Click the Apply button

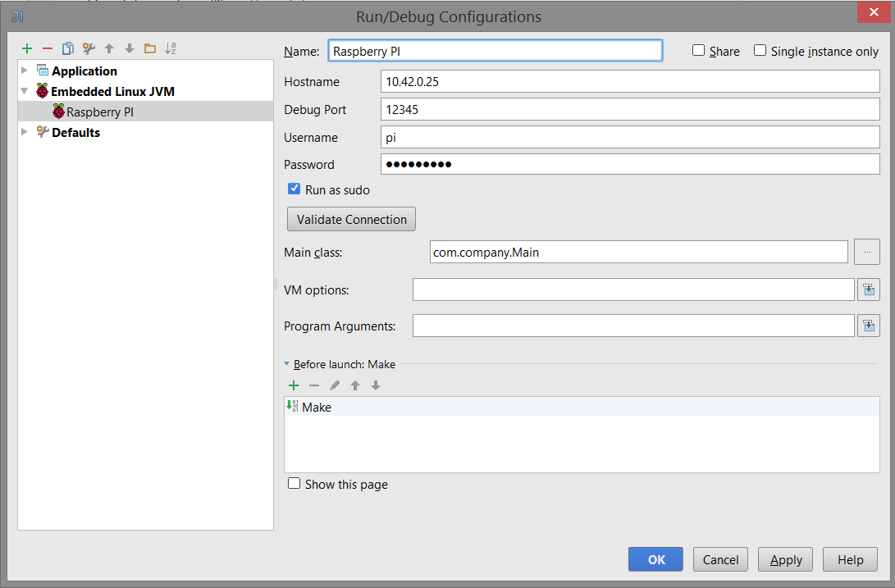point(785,559)
